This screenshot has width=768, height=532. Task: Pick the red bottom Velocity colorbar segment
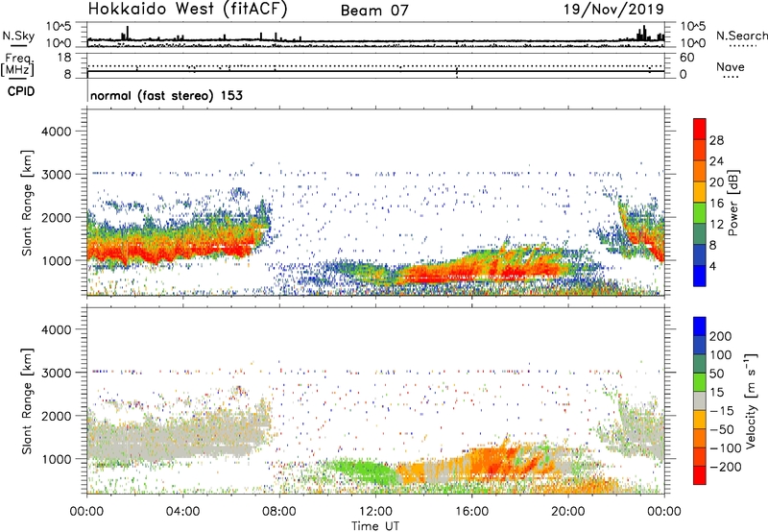point(700,475)
